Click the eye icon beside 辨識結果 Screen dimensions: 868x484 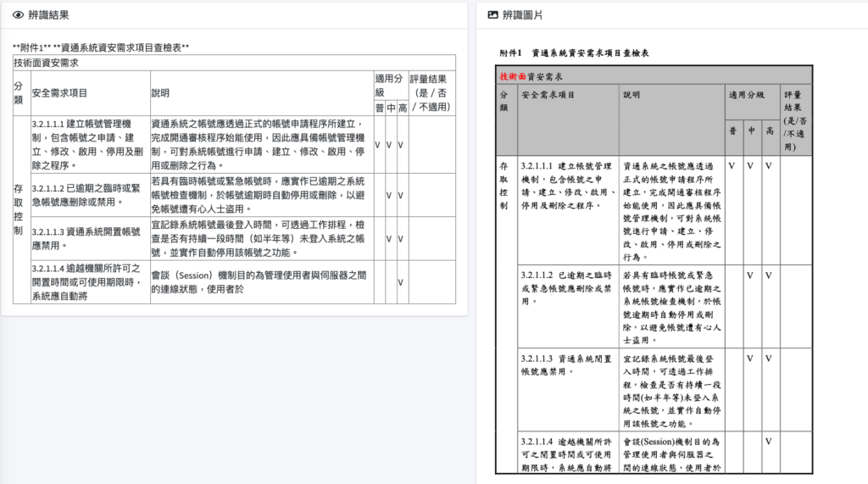pyautogui.click(x=19, y=15)
